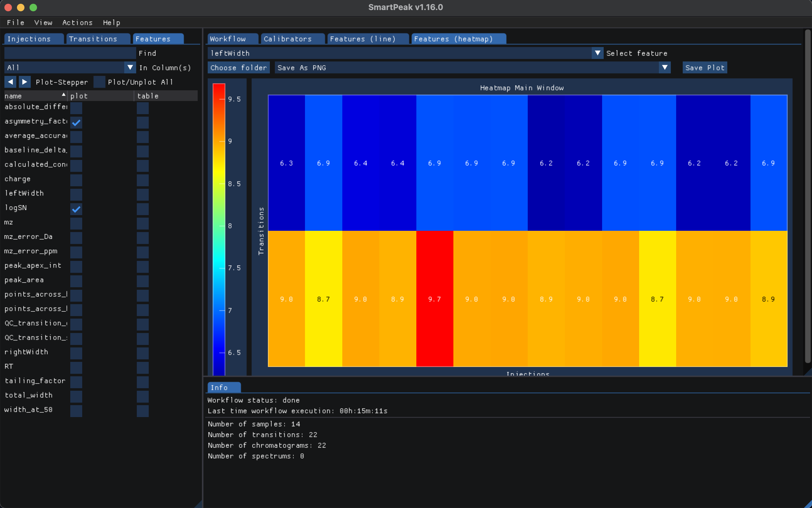The height and width of the screenshot is (508, 812).
Task: Click the Heatmap Main Window title
Action: [521, 88]
